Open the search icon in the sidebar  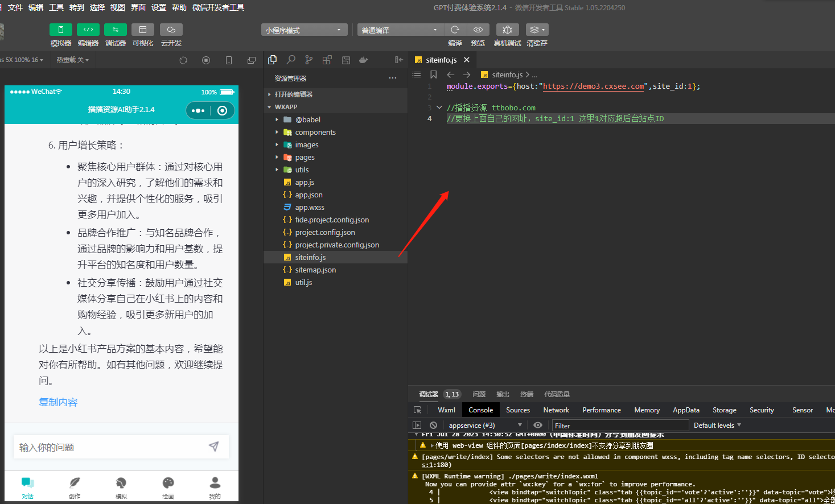tap(291, 60)
